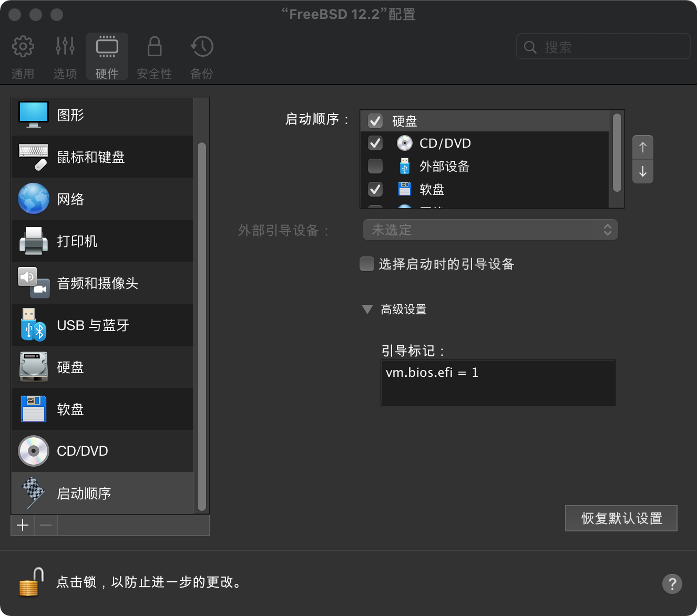697x616 pixels.
Task: Open the 图形 graphics settings icon
Action: tap(34, 115)
